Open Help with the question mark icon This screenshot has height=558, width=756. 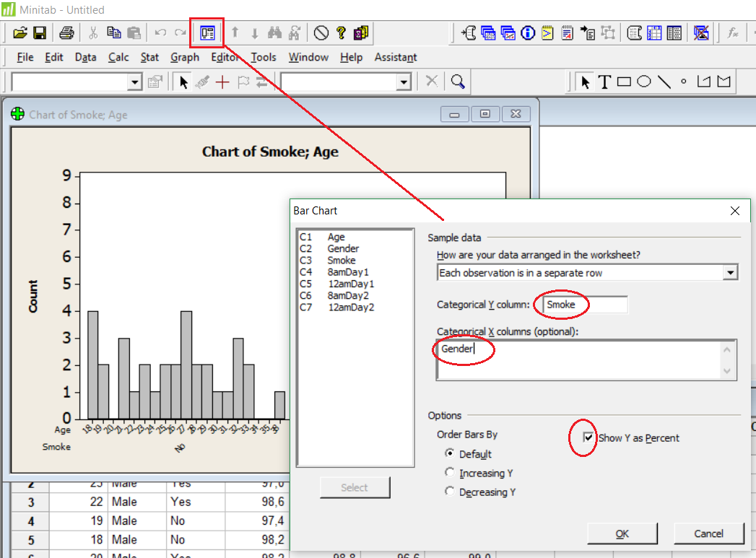pos(341,32)
